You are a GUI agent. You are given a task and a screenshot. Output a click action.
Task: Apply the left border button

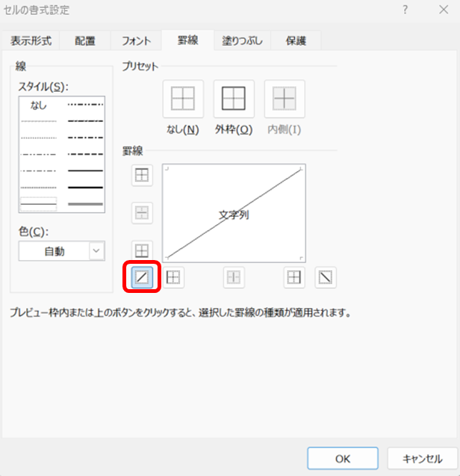coord(173,278)
